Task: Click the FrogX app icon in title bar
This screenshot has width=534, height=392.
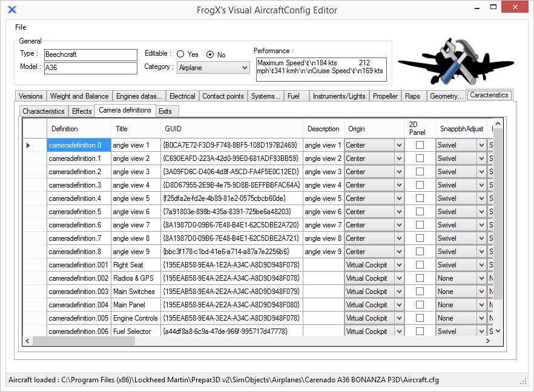Action: click(x=12, y=10)
